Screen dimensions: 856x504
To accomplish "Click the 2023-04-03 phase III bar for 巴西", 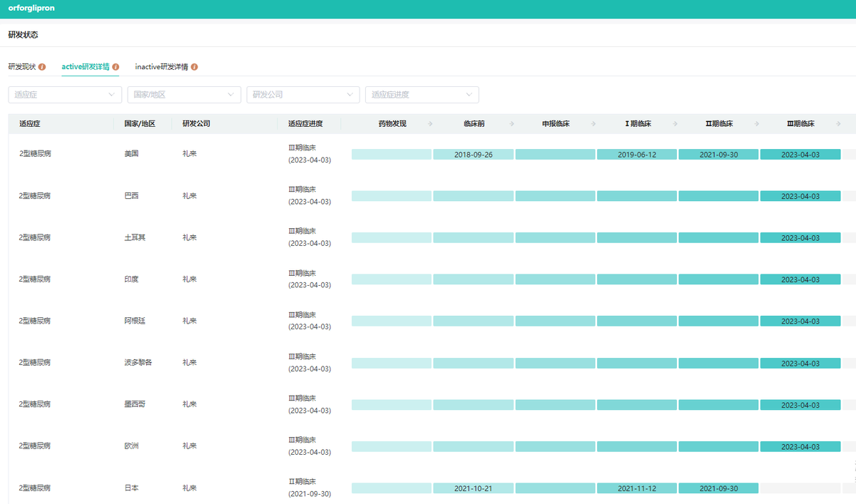I will click(800, 196).
